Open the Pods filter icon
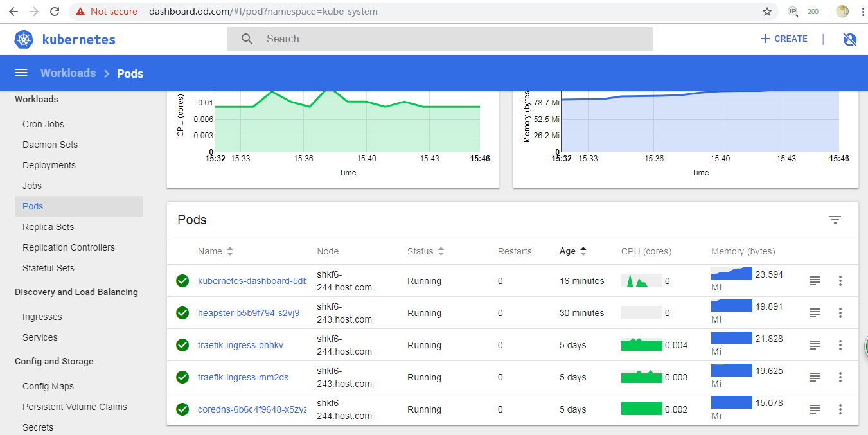 coord(835,220)
